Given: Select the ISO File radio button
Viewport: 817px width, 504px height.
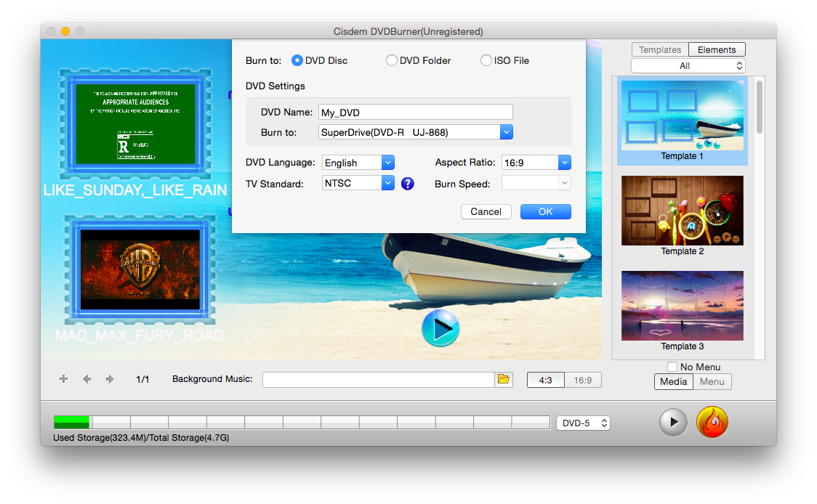Looking at the screenshot, I should 486,60.
